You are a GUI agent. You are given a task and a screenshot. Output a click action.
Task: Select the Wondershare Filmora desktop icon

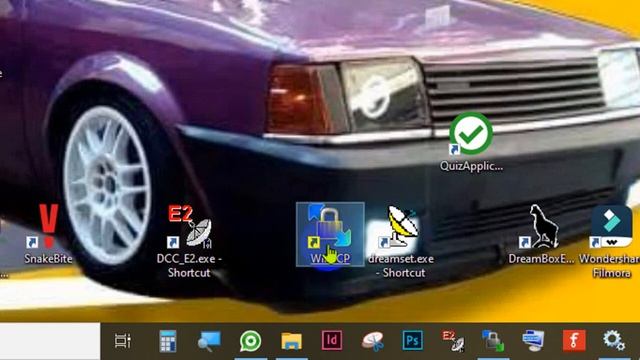[x=611, y=241]
